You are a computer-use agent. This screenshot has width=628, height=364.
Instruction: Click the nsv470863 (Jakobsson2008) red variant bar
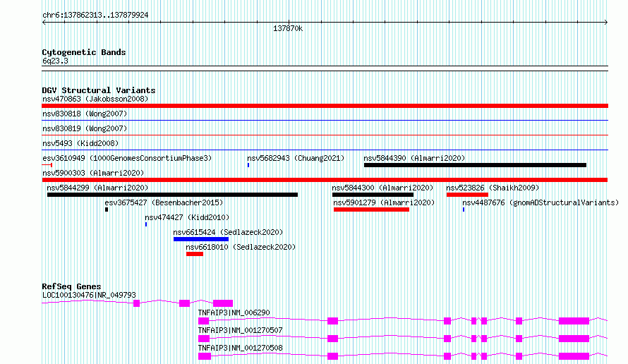[325, 106]
